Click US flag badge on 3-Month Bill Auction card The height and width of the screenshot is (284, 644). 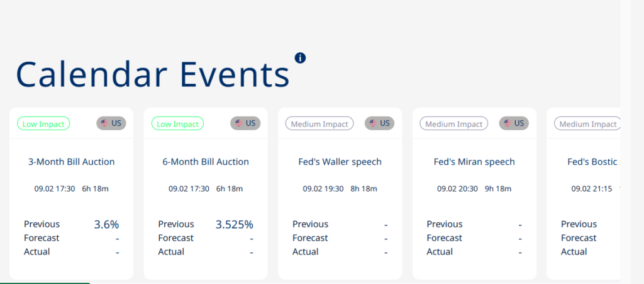111,123
